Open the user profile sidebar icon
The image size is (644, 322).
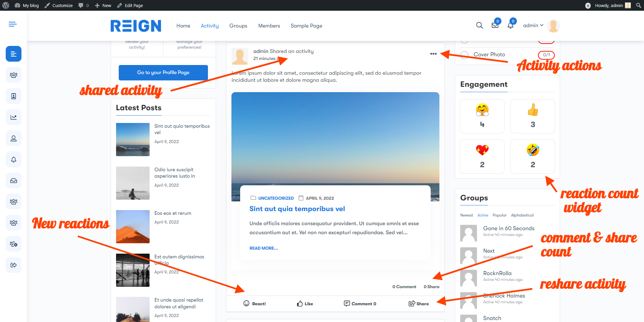(x=13, y=138)
